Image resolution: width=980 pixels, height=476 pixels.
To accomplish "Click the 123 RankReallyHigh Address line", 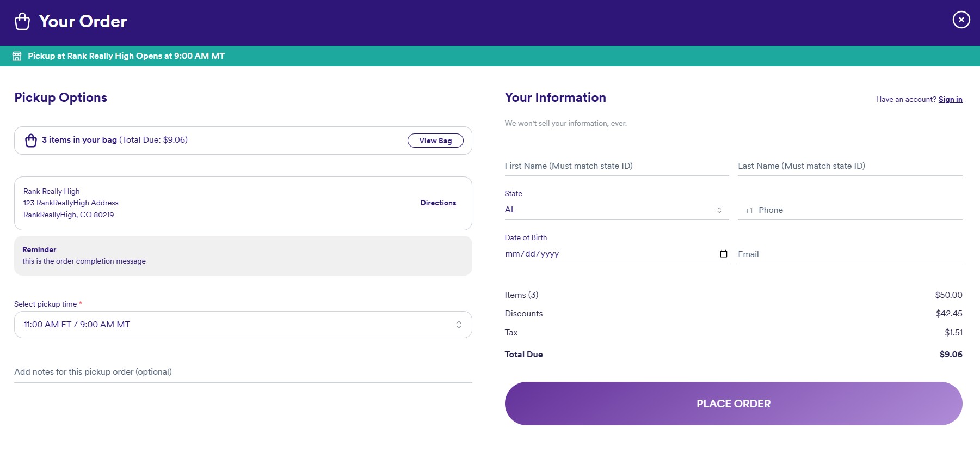I will pos(71,203).
